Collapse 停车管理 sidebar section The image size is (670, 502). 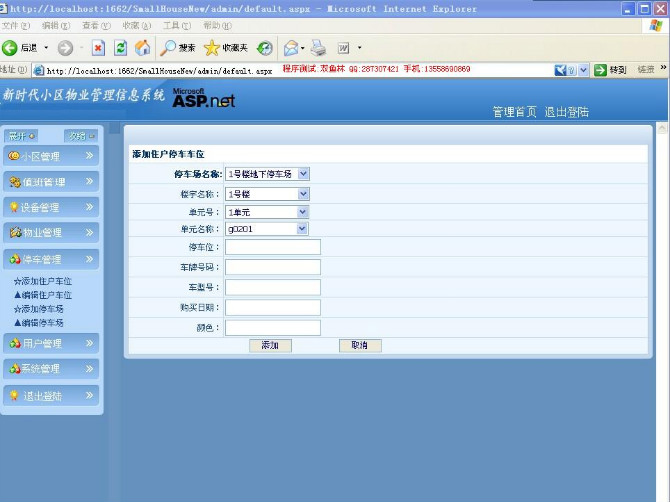51,259
